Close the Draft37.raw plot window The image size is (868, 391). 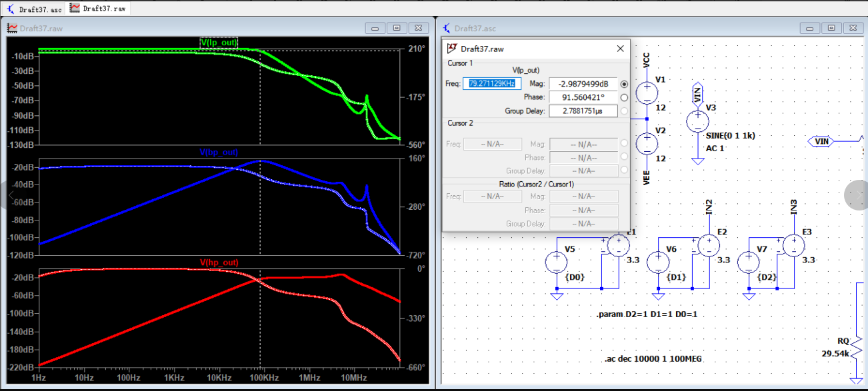click(x=418, y=28)
